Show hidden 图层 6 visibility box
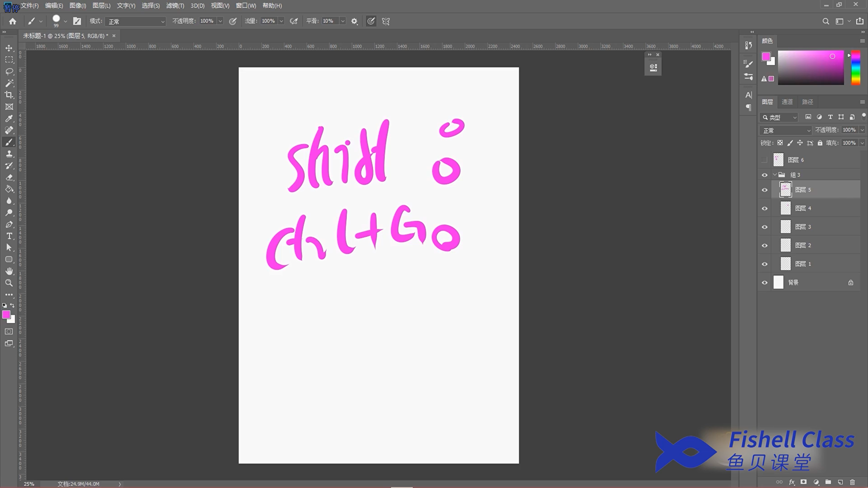 pyautogui.click(x=764, y=160)
